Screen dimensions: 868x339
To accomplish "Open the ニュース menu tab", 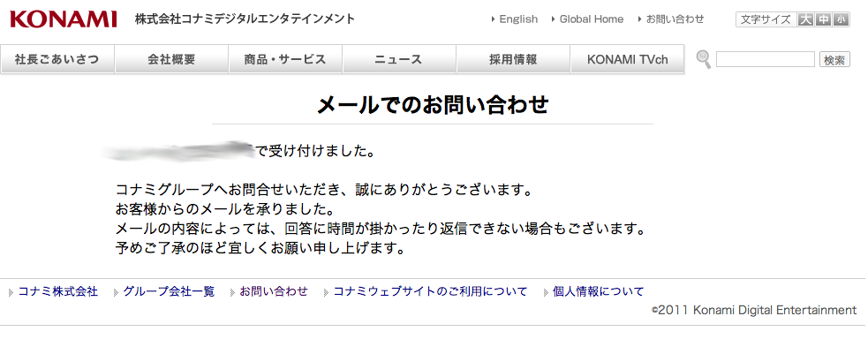I will pos(399,60).
